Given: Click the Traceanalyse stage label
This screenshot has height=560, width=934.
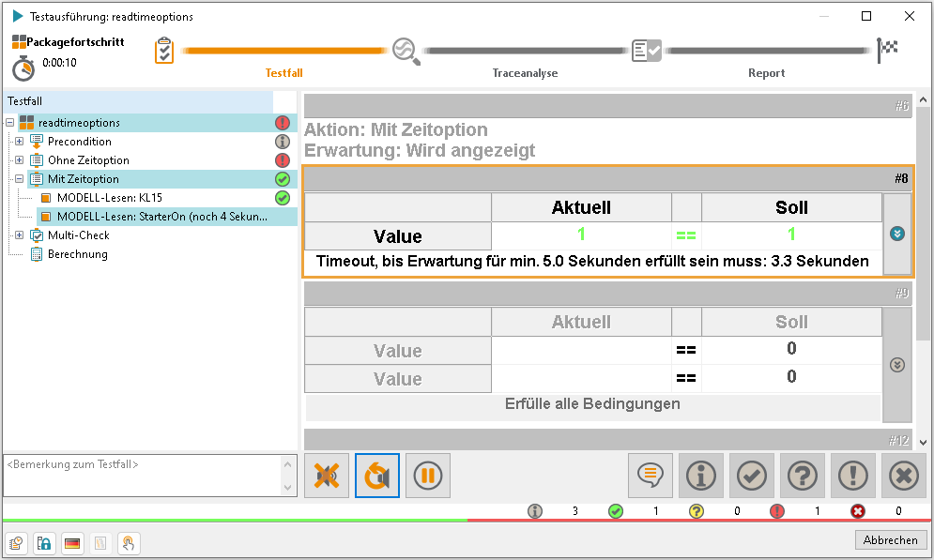Looking at the screenshot, I should click(526, 73).
